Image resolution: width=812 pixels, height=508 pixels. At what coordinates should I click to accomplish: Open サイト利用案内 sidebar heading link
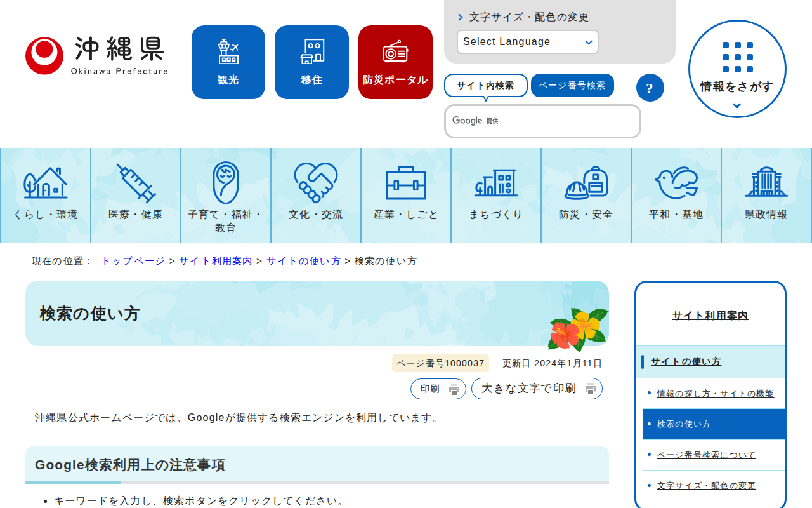coord(710,316)
